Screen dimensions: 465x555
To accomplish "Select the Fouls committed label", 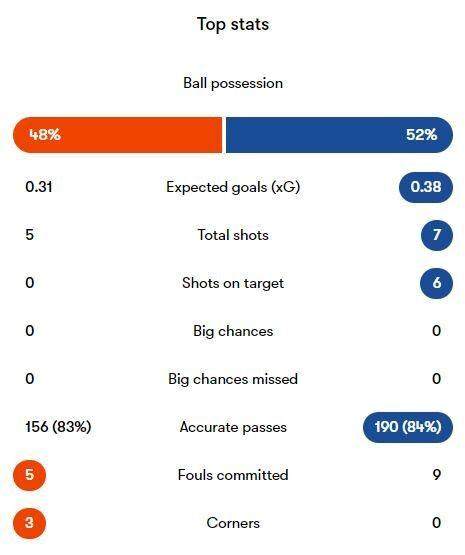I will click(x=233, y=475).
